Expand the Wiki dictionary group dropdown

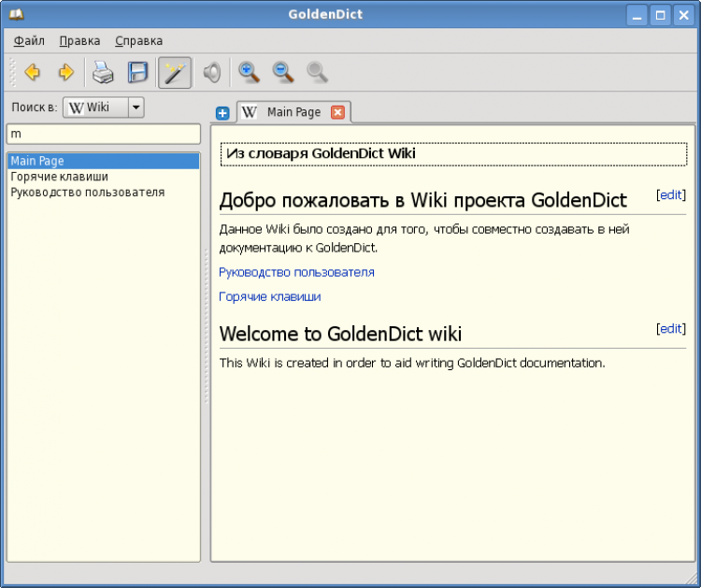click(x=136, y=108)
